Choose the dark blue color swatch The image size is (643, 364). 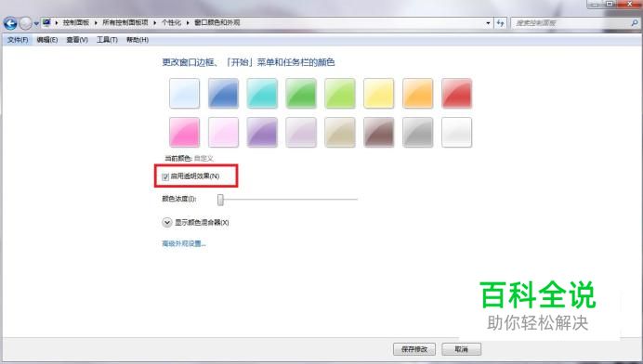coord(224,94)
